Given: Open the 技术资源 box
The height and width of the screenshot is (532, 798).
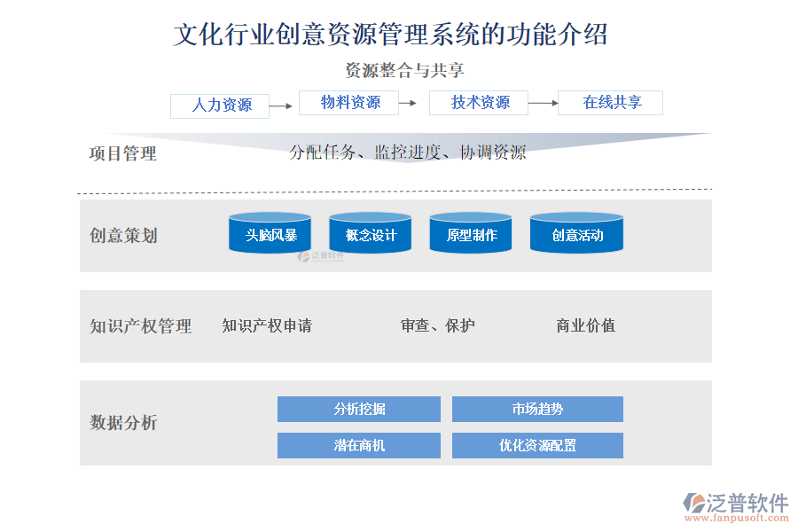Looking at the screenshot, I should coord(479,103).
